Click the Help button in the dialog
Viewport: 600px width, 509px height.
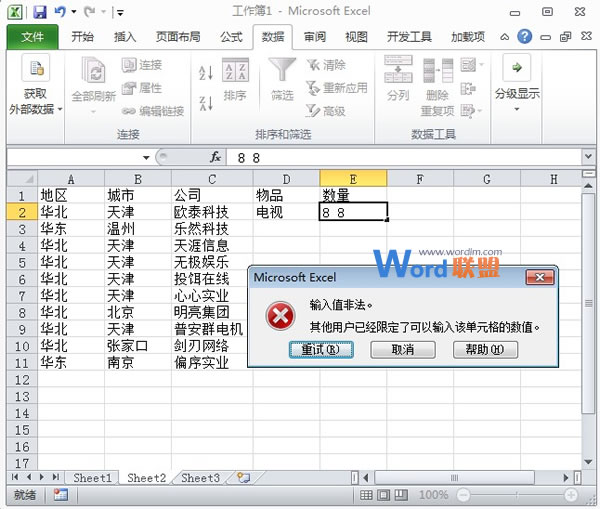click(x=485, y=349)
